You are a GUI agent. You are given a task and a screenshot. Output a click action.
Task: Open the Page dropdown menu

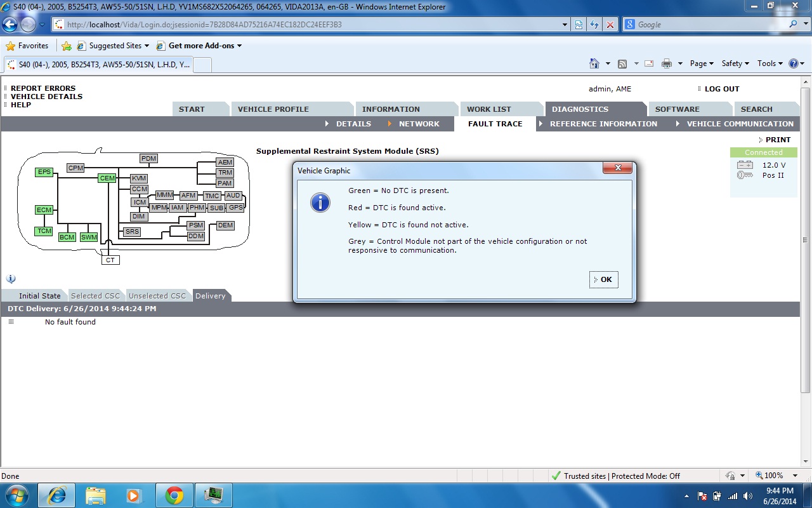pyautogui.click(x=702, y=63)
